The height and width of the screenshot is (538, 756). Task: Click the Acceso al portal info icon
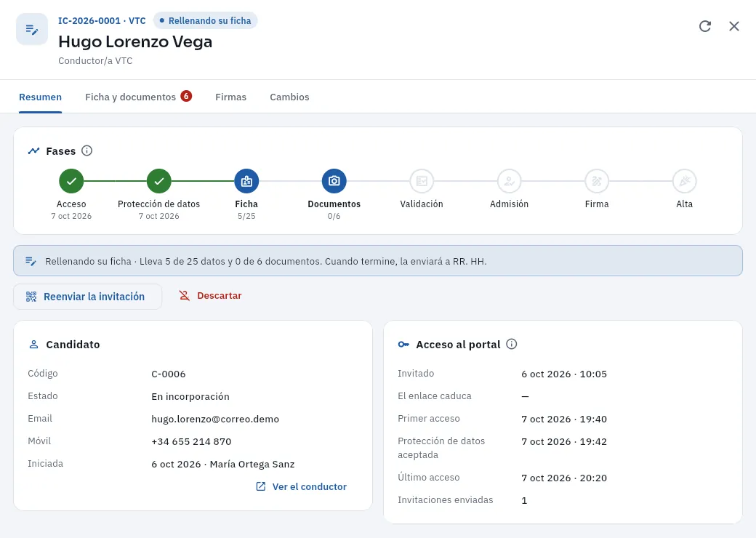512,344
